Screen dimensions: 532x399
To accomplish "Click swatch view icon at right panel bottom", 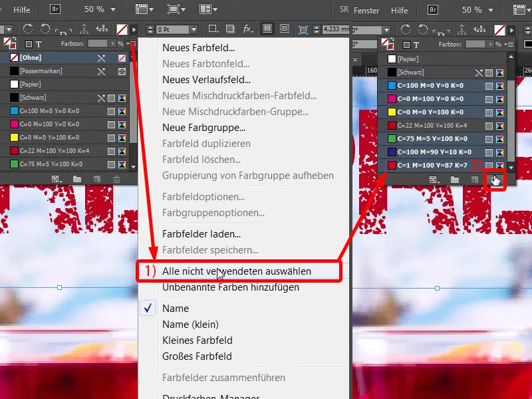I will tap(434, 180).
